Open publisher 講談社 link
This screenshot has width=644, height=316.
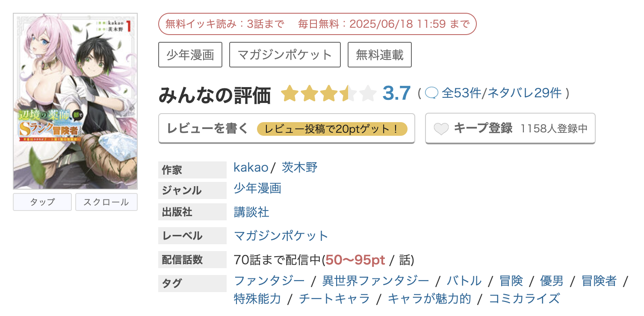(252, 212)
